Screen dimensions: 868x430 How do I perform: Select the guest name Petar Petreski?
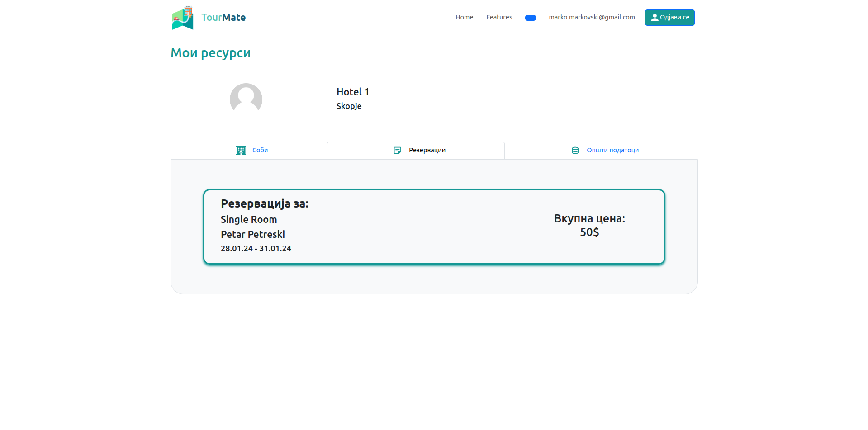(x=252, y=235)
